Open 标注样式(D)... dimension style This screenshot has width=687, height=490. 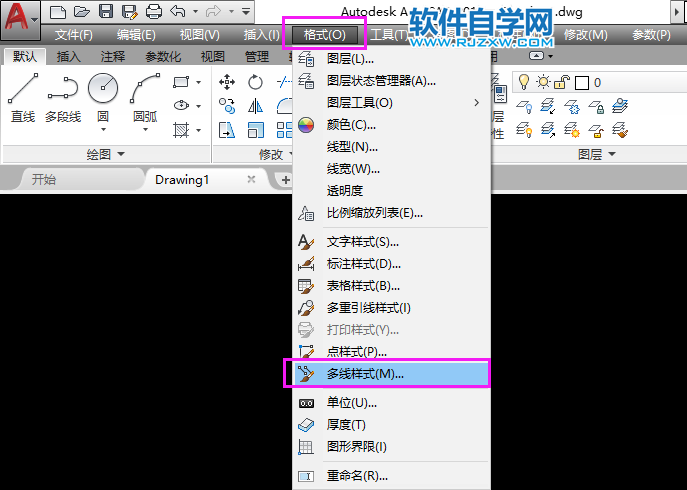tap(391, 264)
